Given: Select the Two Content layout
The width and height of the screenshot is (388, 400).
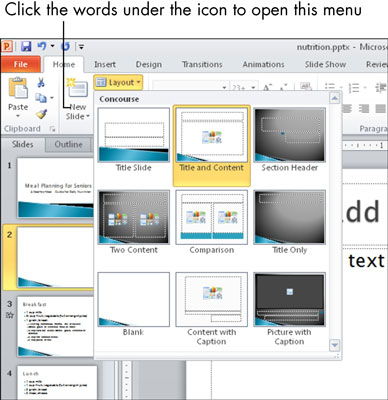Looking at the screenshot, I should point(133,222).
